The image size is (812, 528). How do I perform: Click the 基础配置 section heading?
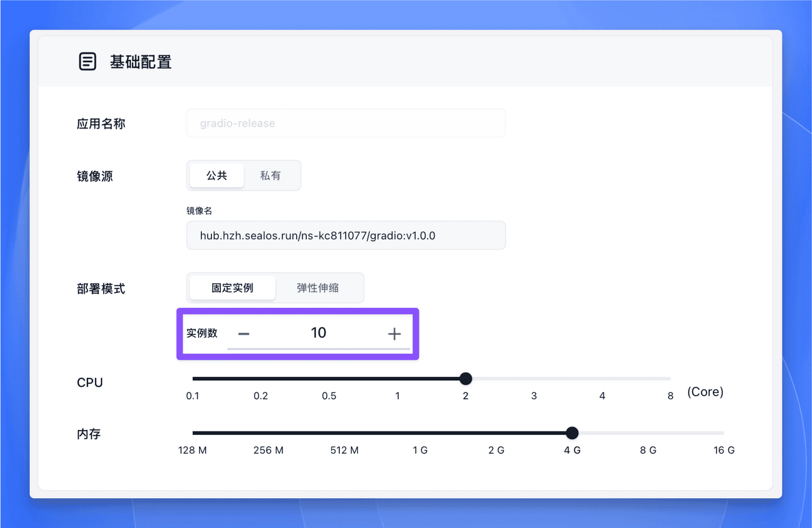(141, 62)
